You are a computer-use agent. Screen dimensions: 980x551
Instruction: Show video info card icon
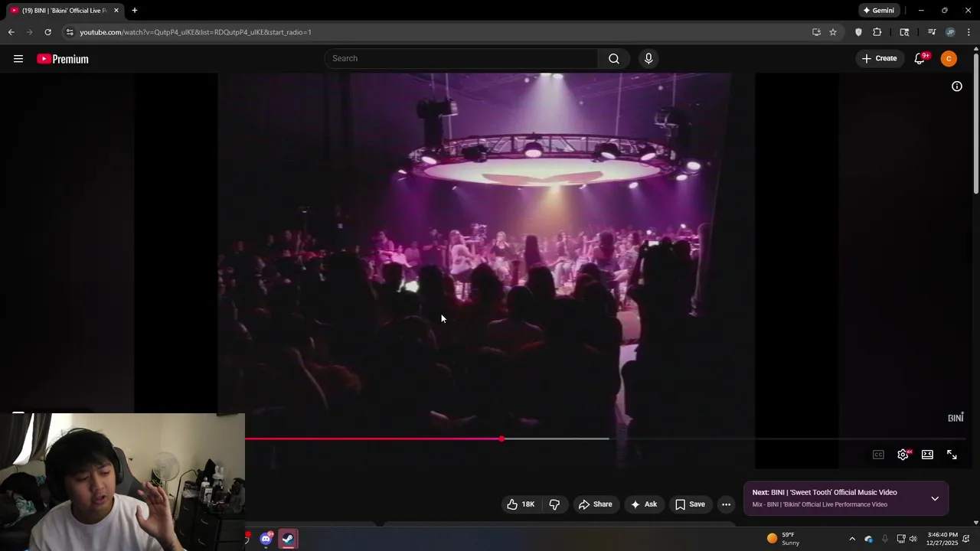[957, 86]
